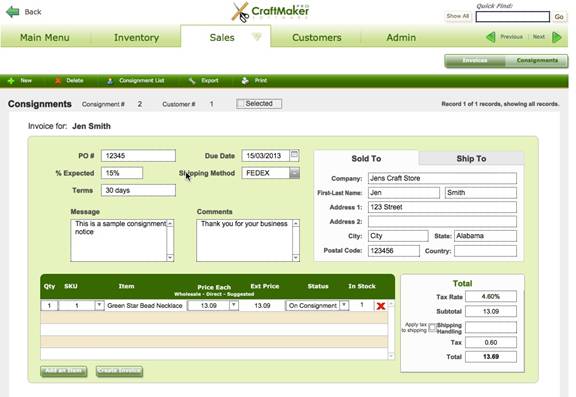Enable Apply tax to shipping checkbox
The width and height of the screenshot is (576, 397).
432,328
